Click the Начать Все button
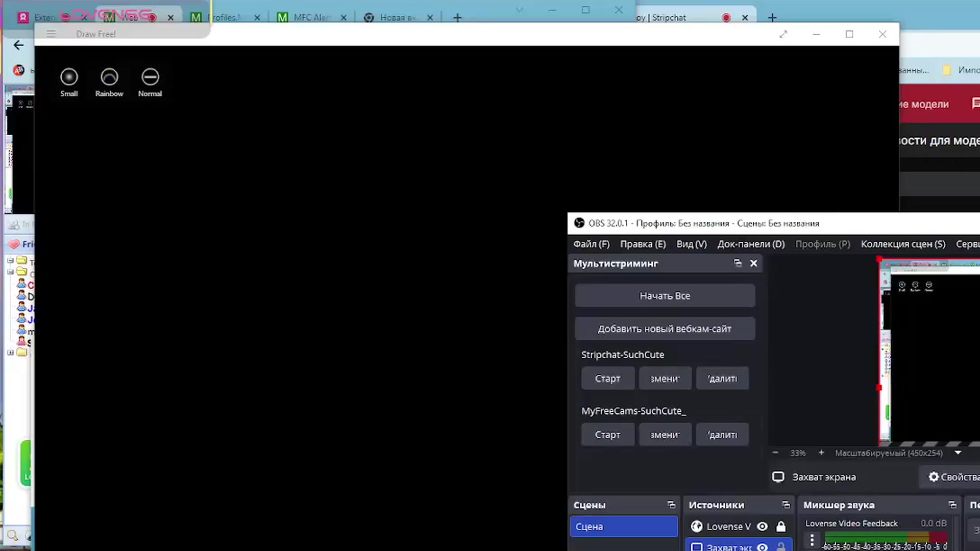This screenshot has height=551, width=980. coord(665,296)
